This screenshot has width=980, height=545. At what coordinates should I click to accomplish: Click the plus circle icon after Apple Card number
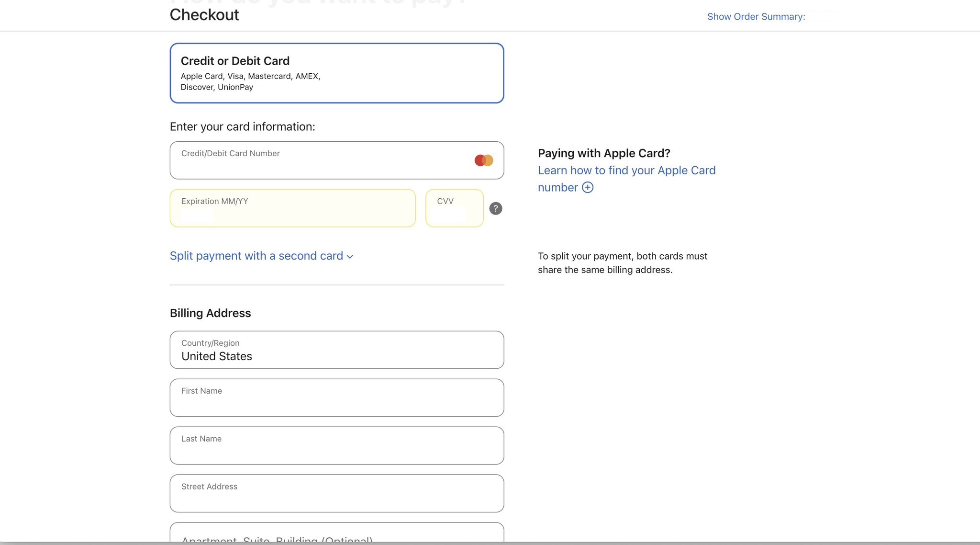pyautogui.click(x=588, y=187)
